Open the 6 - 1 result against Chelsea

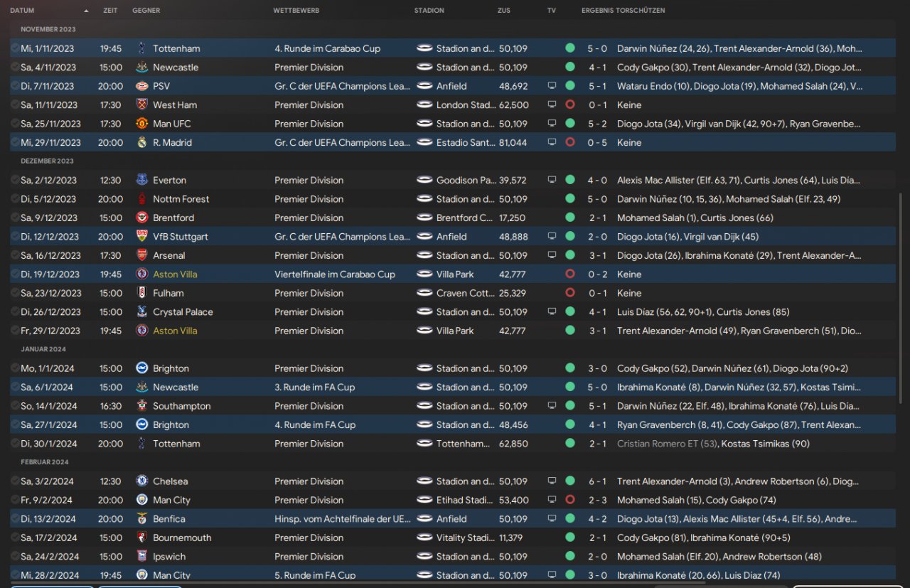click(597, 481)
